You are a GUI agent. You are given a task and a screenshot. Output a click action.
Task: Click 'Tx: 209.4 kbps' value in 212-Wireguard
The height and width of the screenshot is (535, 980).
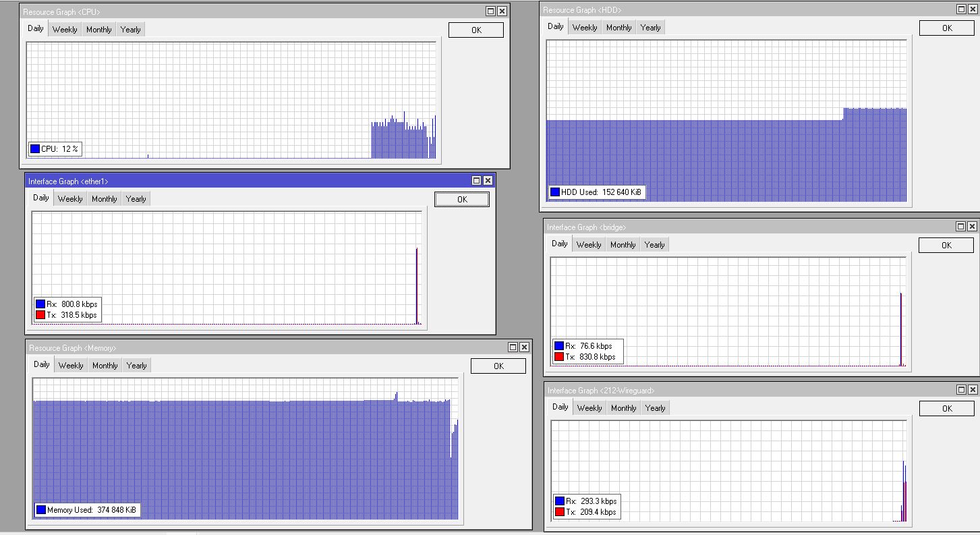(591, 512)
